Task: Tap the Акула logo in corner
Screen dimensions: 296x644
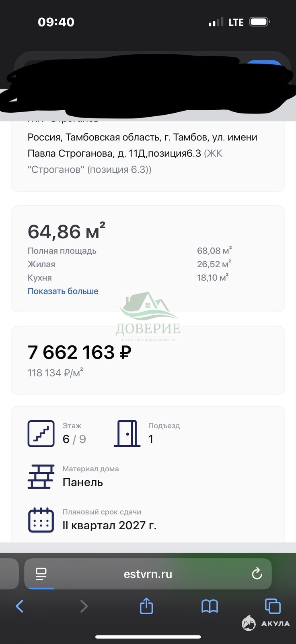Action: coord(266,623)
